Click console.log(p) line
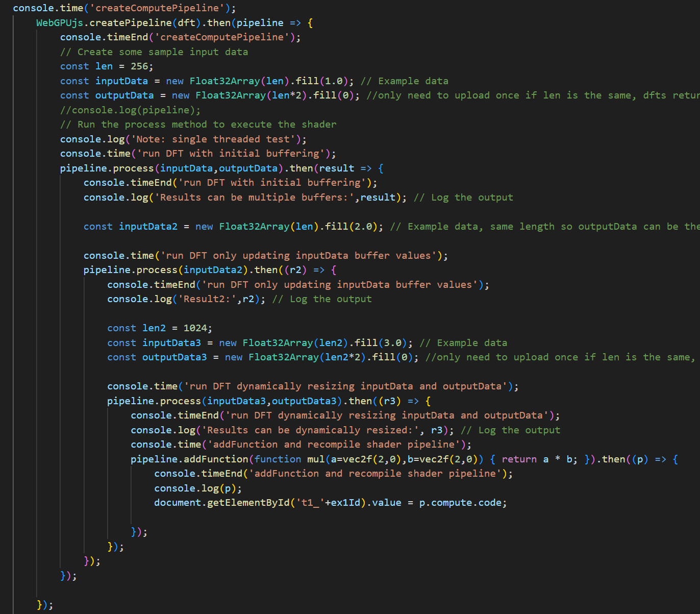This screenshot has width=700, height=614. coord(198,488)
